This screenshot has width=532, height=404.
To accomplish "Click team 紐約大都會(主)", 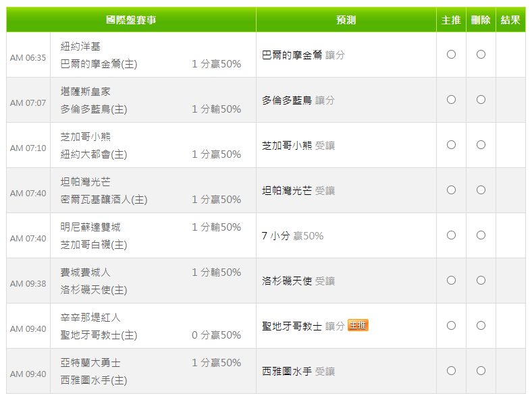I will tap(94, 154).
